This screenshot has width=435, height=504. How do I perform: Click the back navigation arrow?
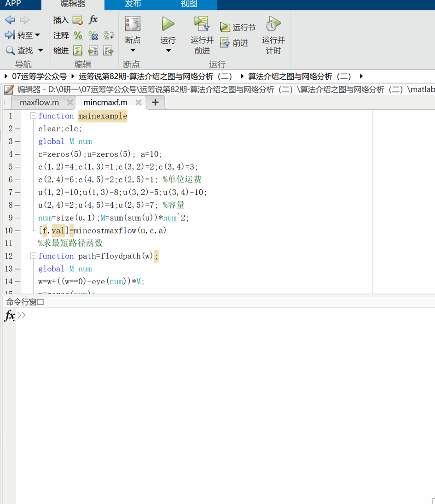coord(10,20)
